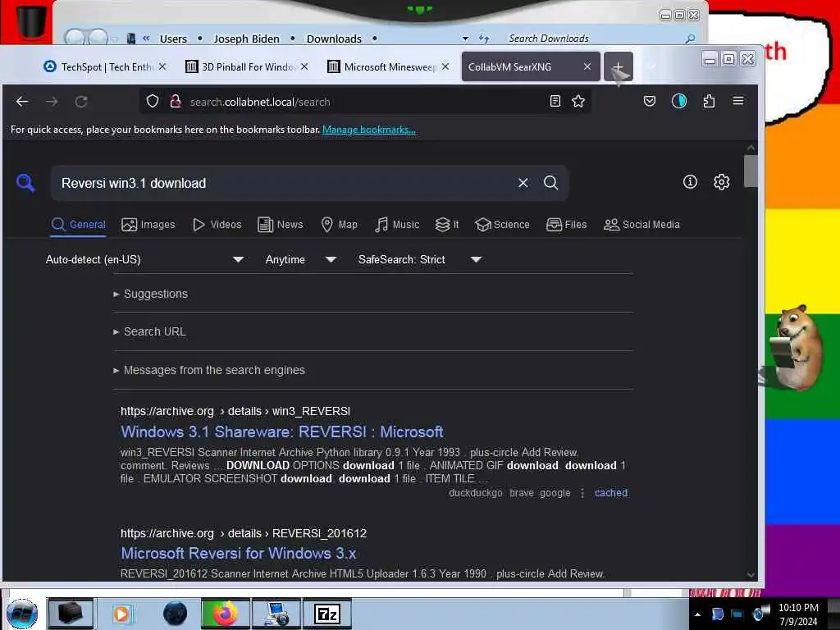Open Explorer address bar history dropdown arrow

[465, 39]
